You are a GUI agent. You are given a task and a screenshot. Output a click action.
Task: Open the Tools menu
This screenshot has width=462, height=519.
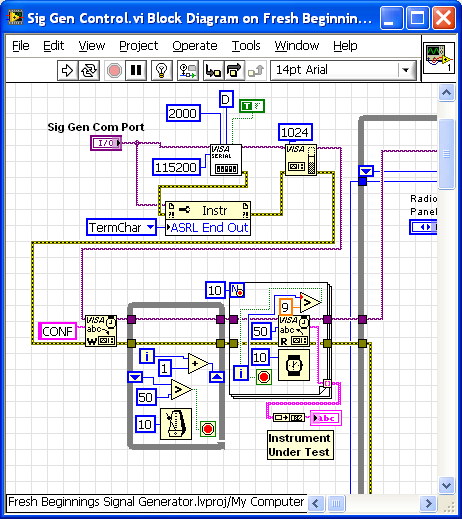(246, 46)
